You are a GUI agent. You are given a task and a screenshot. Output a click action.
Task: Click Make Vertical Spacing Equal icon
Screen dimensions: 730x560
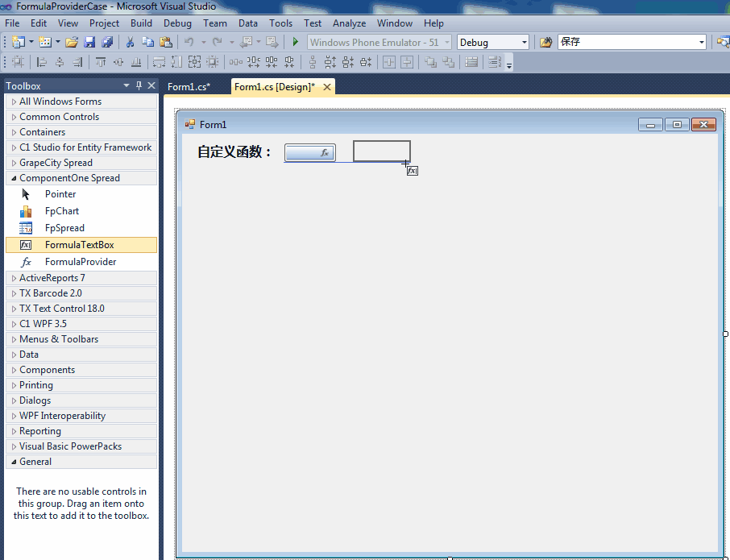313,62
